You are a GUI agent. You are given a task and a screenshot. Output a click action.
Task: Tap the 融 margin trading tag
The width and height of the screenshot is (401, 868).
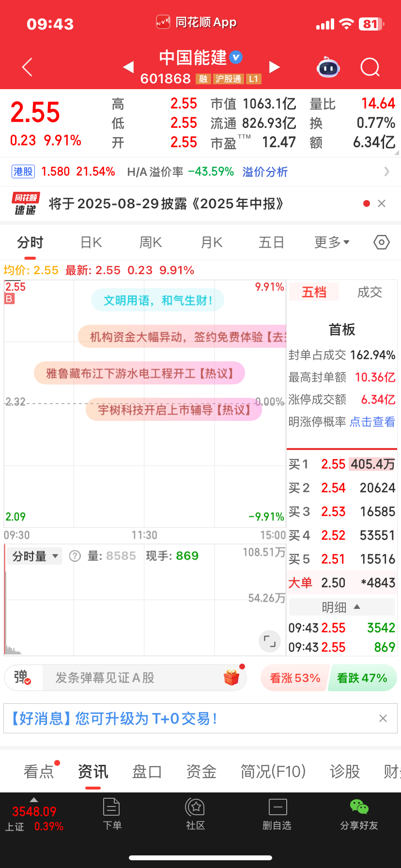203,79
